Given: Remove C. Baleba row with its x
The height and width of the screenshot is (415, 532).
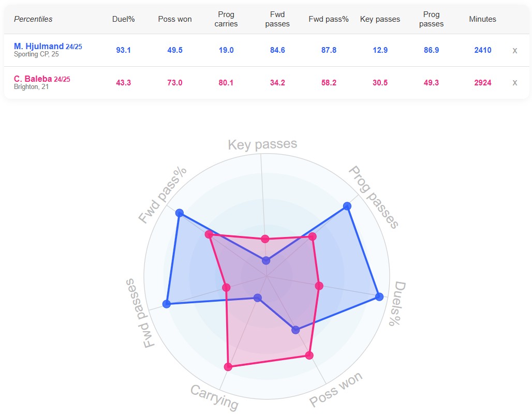Looking at the screenshot, I should click(514, 83).
